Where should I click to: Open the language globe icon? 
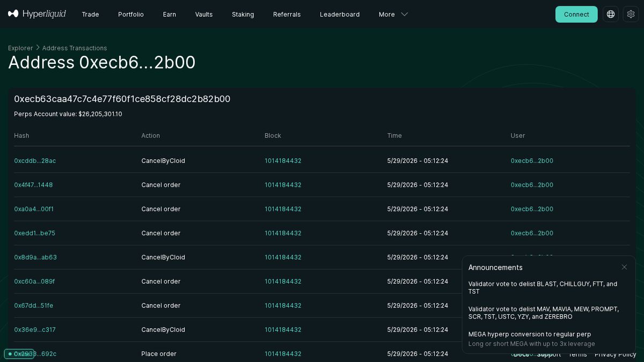(611, 14)
